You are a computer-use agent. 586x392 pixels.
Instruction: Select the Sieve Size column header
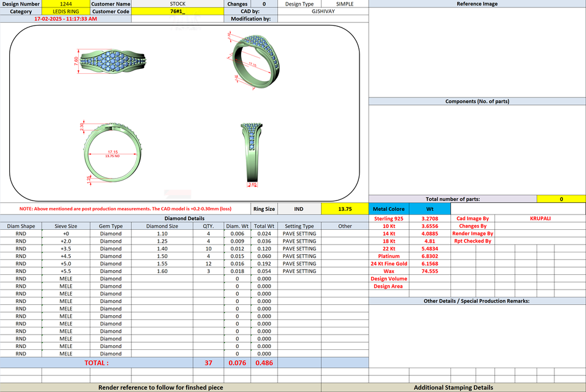[66, 226]
